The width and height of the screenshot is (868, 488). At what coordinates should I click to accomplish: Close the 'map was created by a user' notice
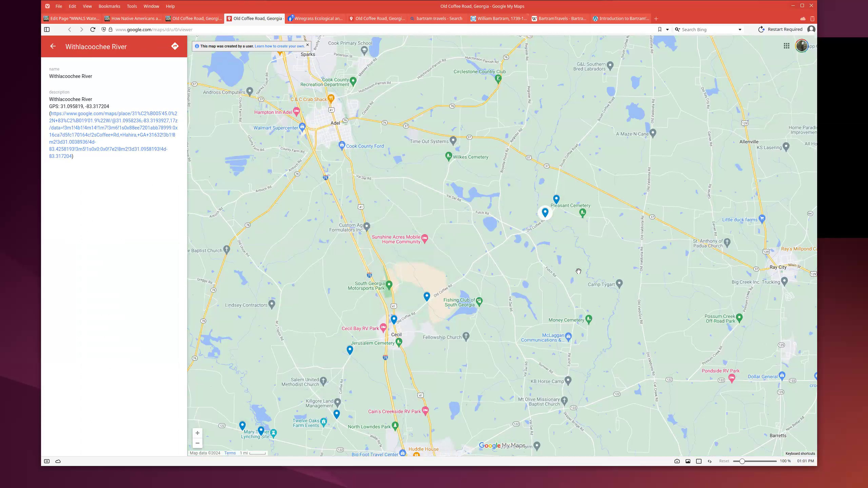(x=308, y=45)
